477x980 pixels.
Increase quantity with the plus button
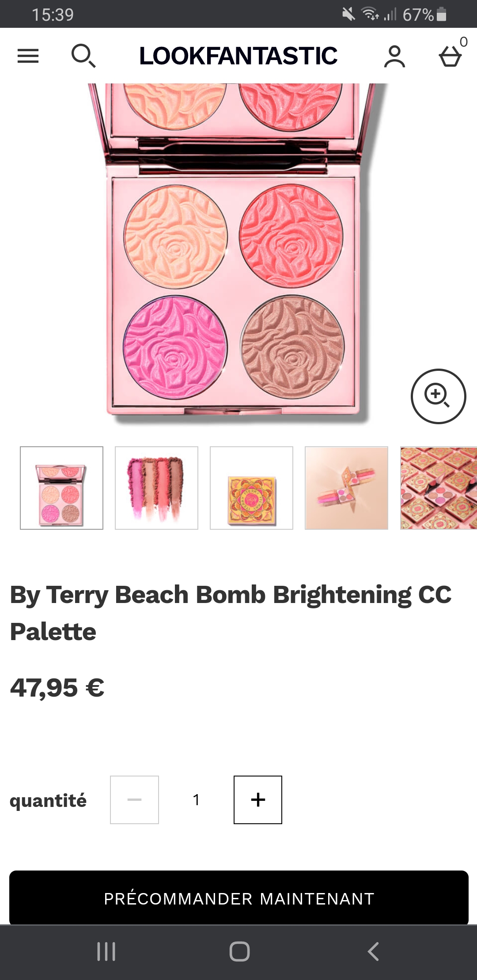(258, 800)
